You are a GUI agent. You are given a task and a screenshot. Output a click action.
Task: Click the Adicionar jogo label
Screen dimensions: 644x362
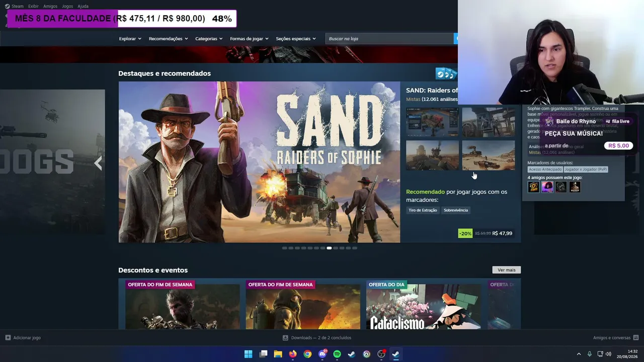(x=27, y=338)
